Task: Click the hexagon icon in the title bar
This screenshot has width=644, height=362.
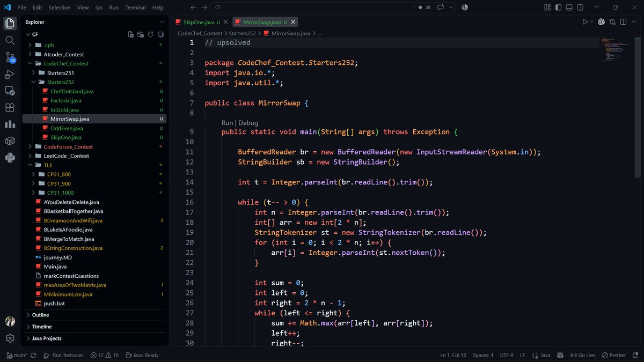Action: pyautogui.click(x=465, y=8)
